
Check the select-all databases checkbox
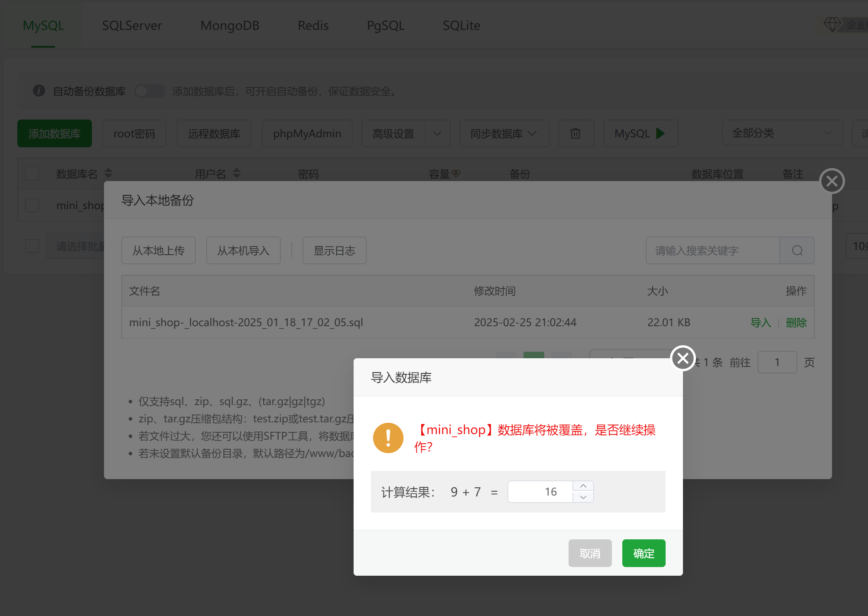[32, 173]
